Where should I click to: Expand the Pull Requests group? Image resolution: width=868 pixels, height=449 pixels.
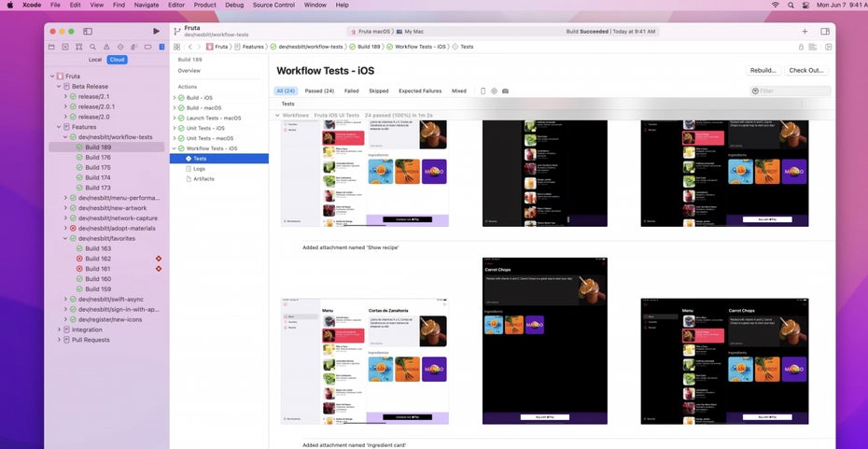tap(59, 340)
